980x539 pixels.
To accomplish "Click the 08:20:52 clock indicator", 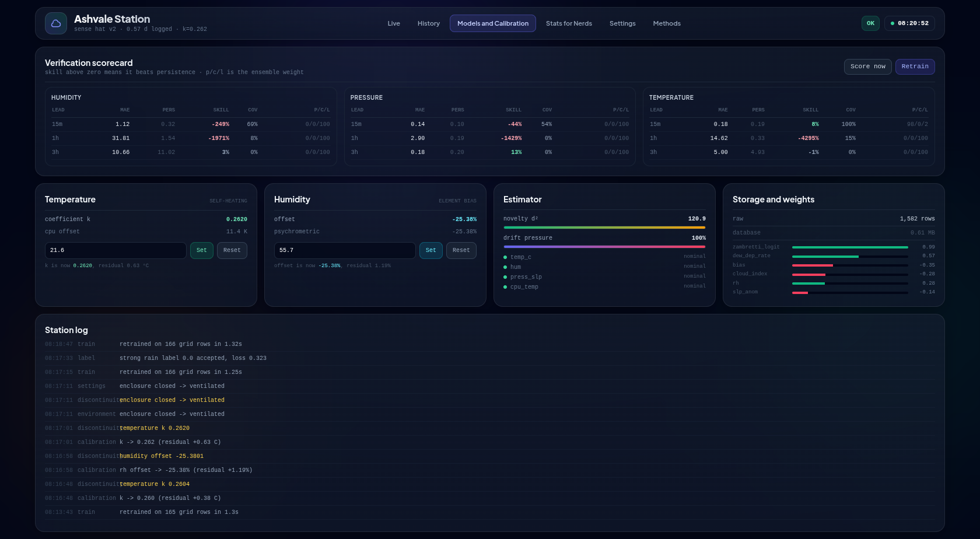I will click(909, 23).
